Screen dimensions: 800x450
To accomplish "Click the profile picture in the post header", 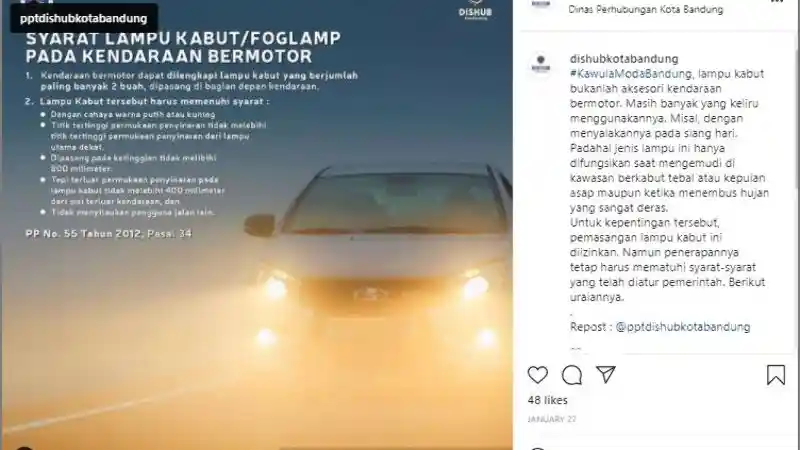I will tap(541, 4).
